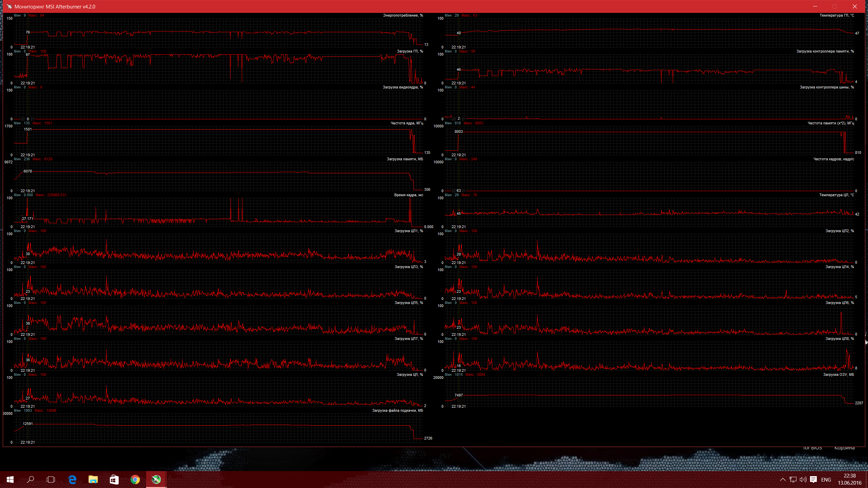868x488 pixels.
Task: Open File Explorer from taskbar
Action: 93,480
